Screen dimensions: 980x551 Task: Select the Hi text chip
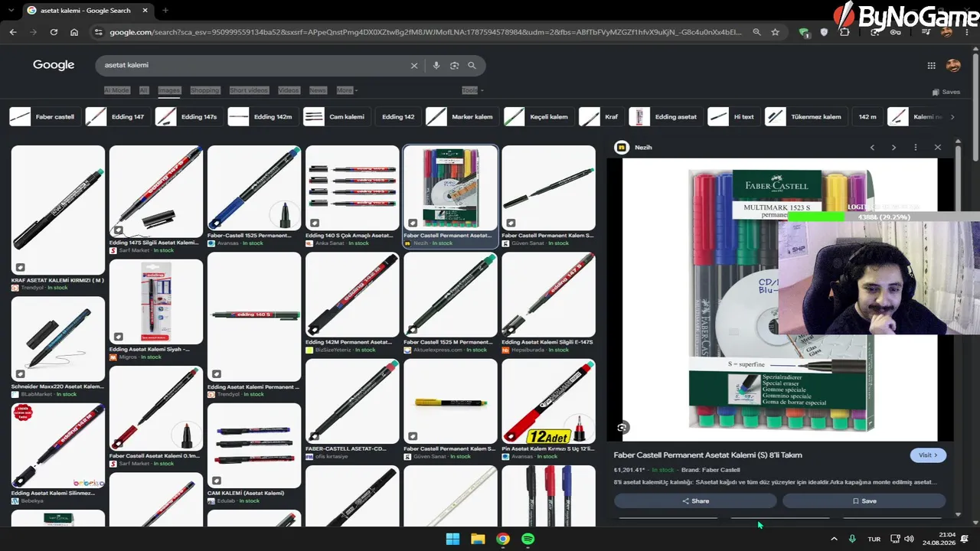coord(733,117)
